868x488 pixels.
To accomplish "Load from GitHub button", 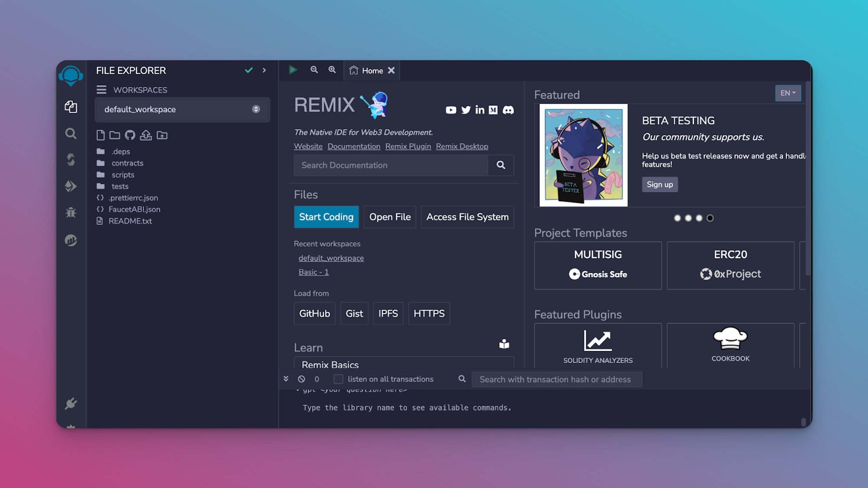I will click(315, 313).
